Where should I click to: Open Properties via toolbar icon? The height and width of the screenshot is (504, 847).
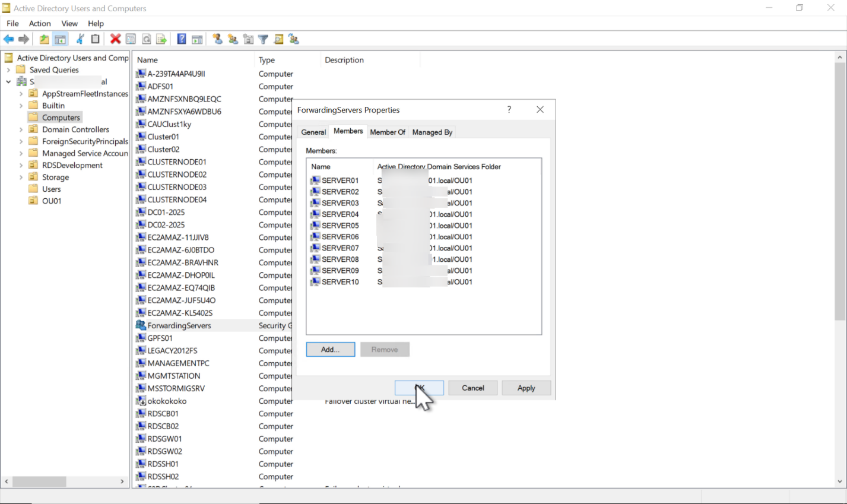(x=131, y=39)
